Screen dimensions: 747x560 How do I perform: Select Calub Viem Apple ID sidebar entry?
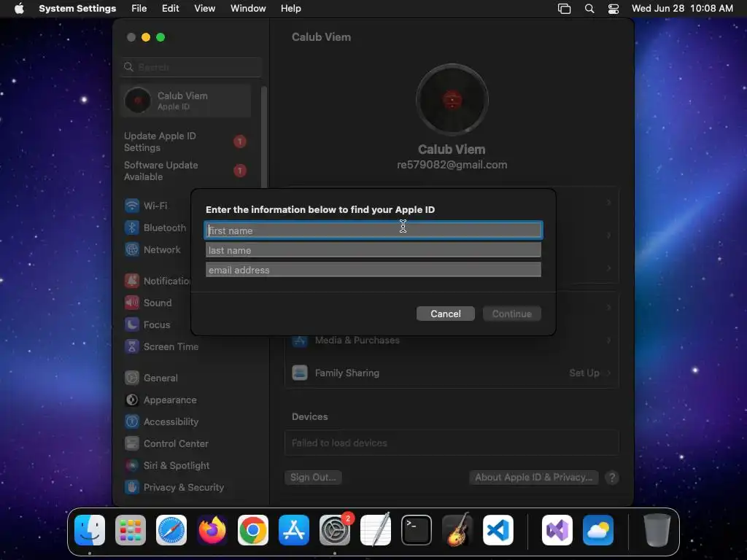[186, 101]
